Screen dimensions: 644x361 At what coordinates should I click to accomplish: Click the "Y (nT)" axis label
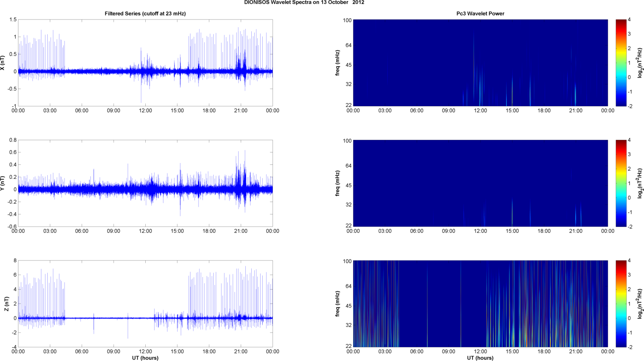[x=3, y=183]
